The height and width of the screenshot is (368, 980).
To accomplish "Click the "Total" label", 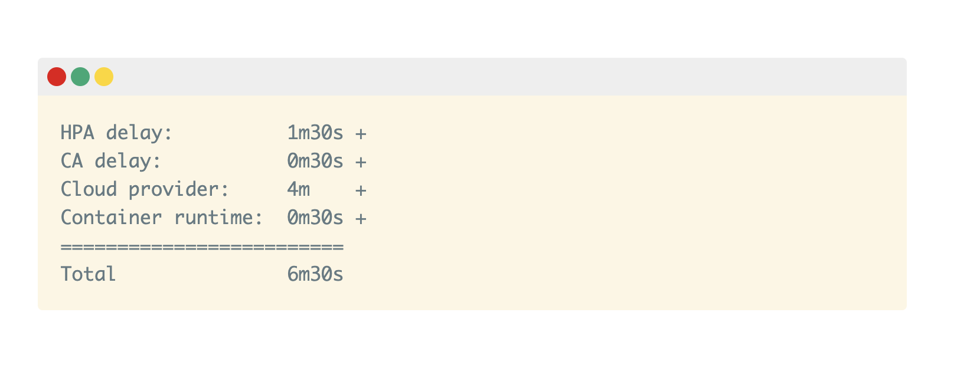I will [x=88, y=274].
